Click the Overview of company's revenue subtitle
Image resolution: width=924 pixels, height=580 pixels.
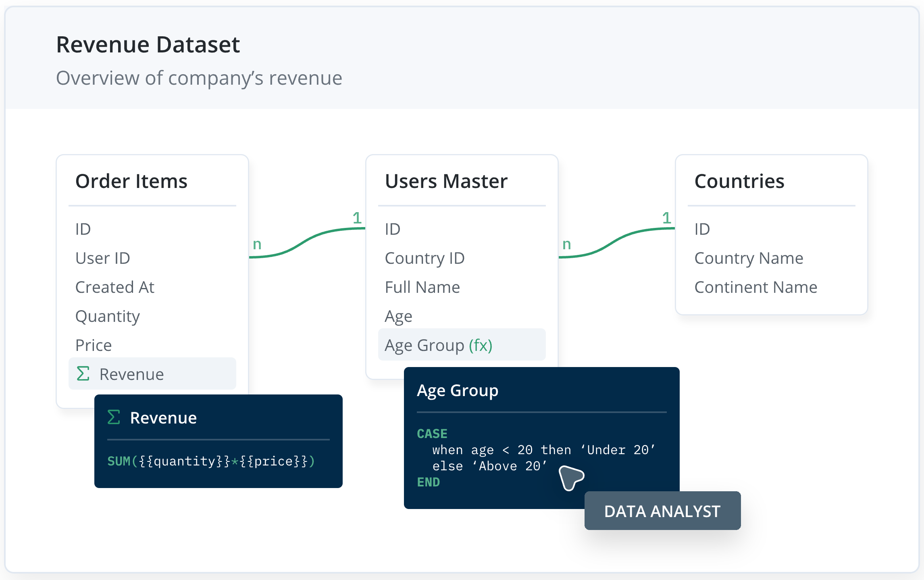tap(199, 78)
